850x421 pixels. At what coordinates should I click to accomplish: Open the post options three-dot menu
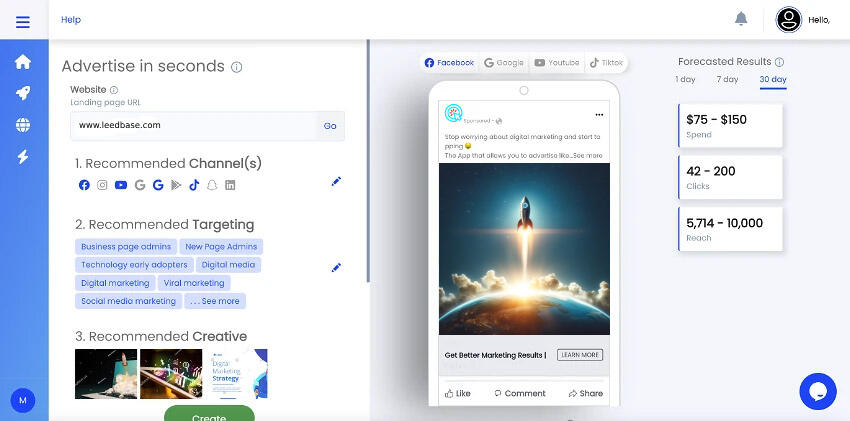(x=599, y=114)
